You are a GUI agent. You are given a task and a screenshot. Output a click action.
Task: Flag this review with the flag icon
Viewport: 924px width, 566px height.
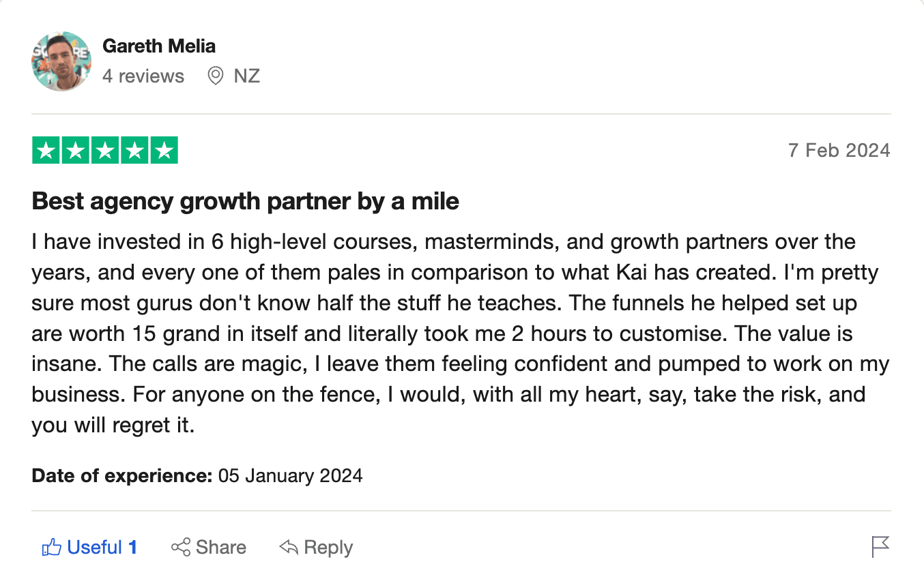880,546
